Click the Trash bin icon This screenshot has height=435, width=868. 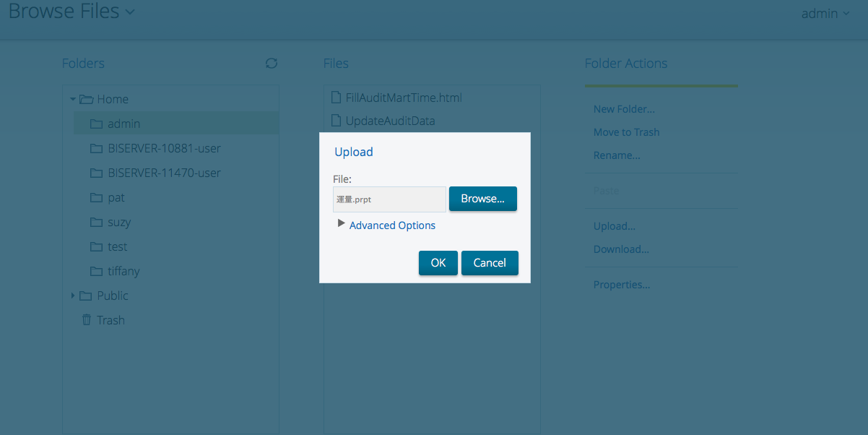pos(87,320)
